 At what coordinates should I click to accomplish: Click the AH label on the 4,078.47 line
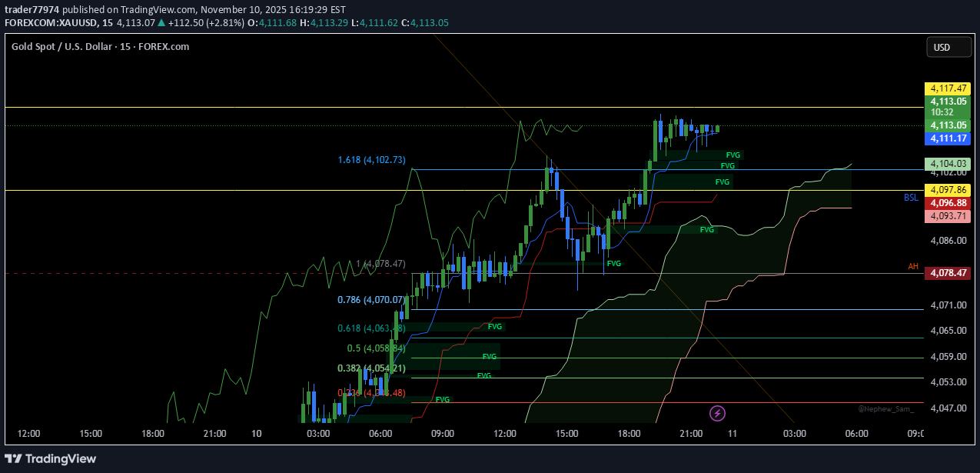coord(912,265)
